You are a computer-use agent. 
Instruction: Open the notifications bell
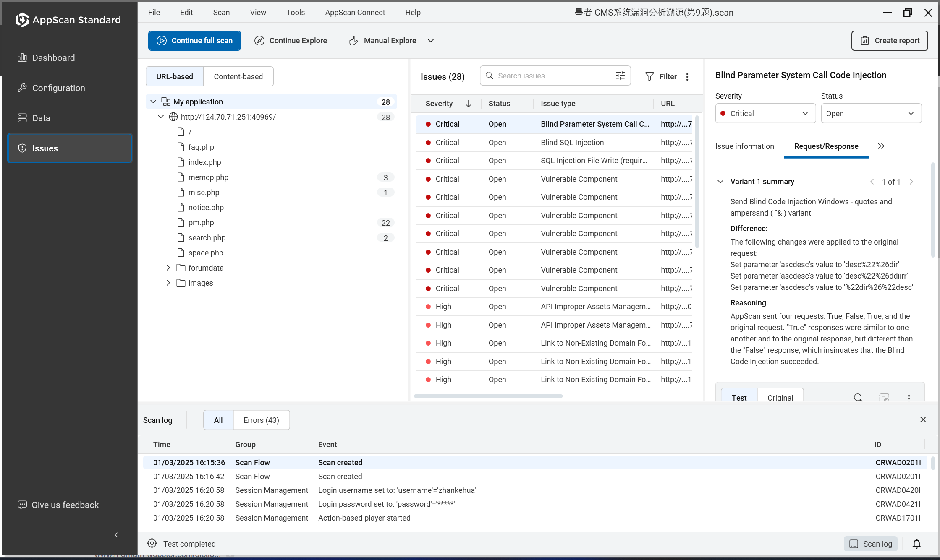(917, 544)
